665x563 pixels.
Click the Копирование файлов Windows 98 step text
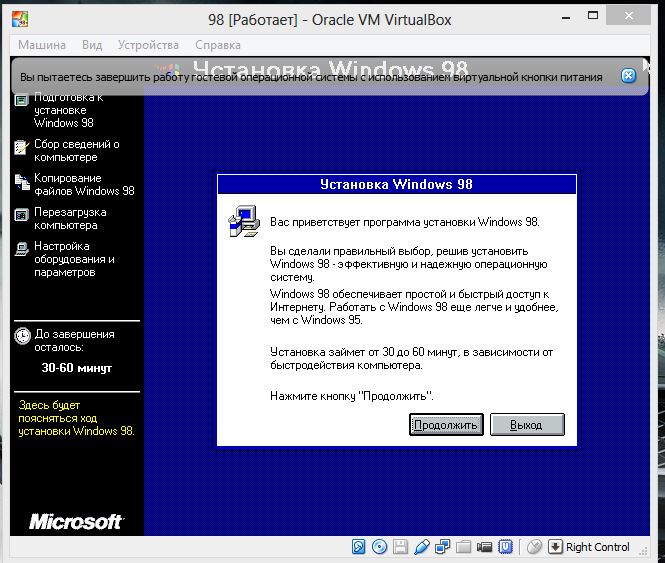pyautogui.click(x=84, y=185)
